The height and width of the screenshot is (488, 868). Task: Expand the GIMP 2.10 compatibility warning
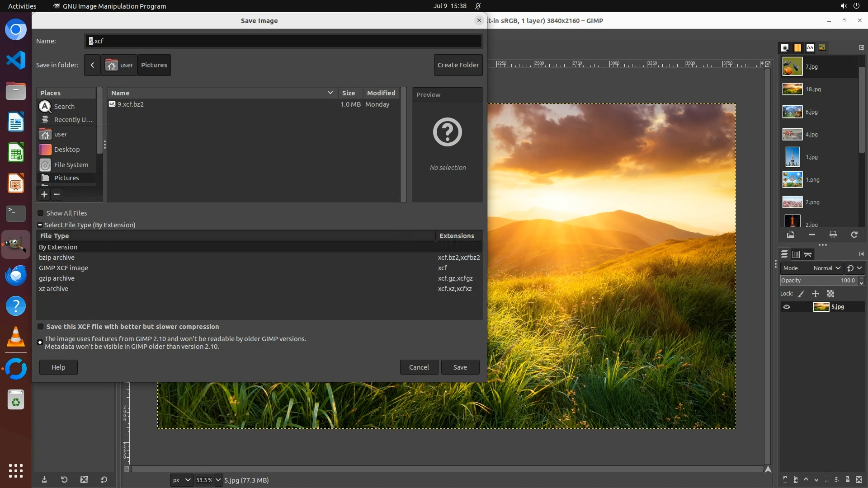pos(40,343)
